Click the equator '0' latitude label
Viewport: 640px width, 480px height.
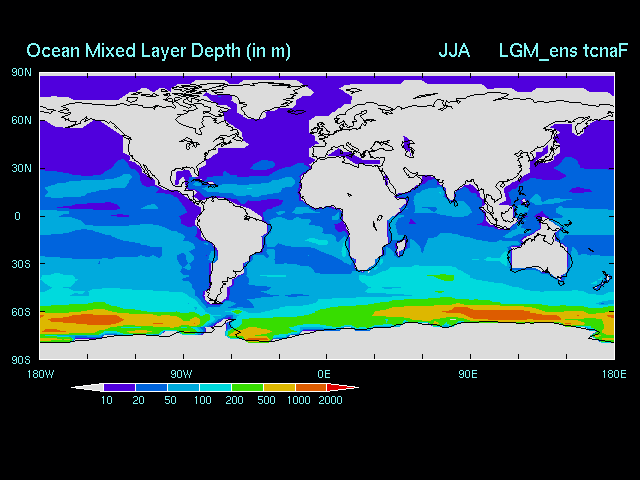[x=18, y=216]
